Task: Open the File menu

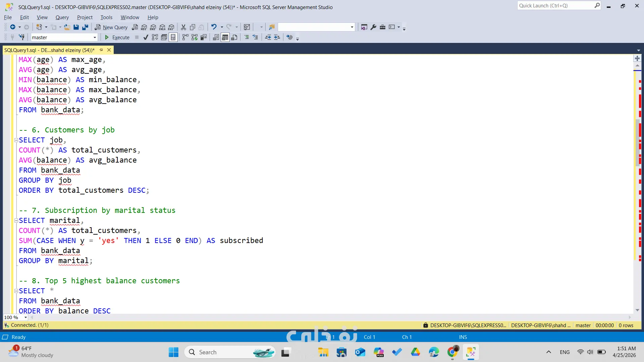Action: coord(8,17)
